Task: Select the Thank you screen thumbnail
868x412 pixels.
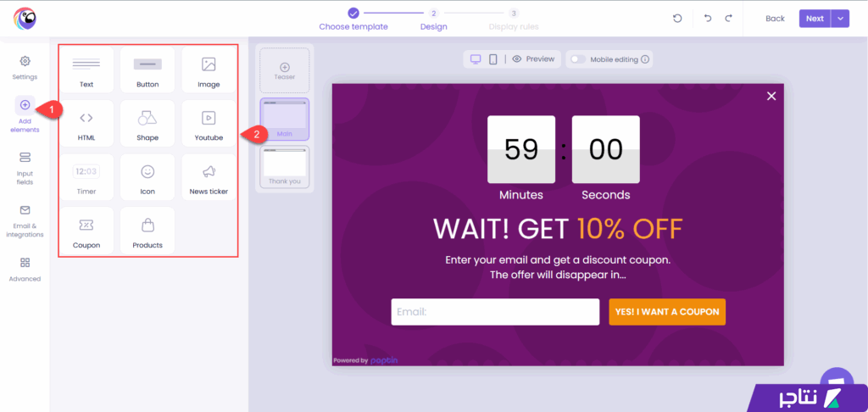Action: [x=285, y=167]
